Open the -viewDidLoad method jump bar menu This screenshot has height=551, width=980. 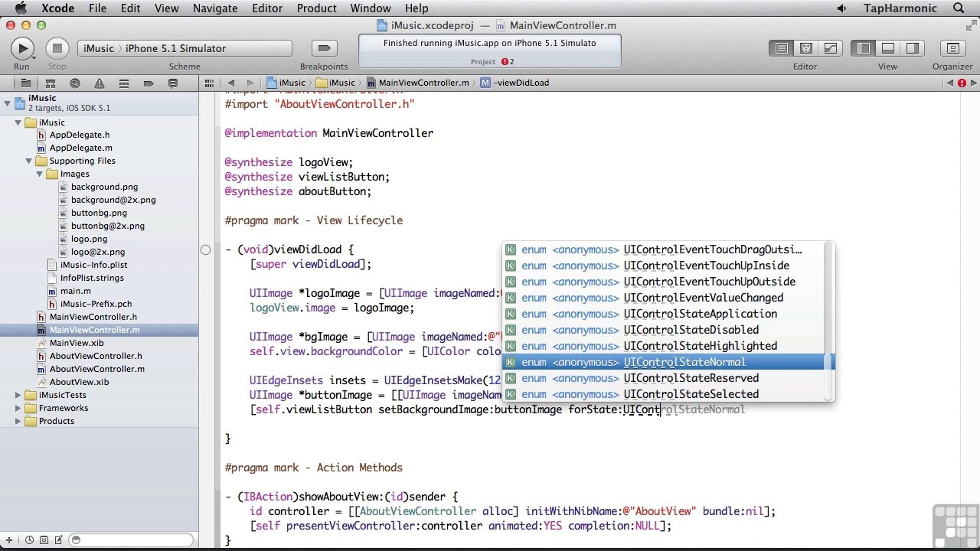click(x=514, y=83)
